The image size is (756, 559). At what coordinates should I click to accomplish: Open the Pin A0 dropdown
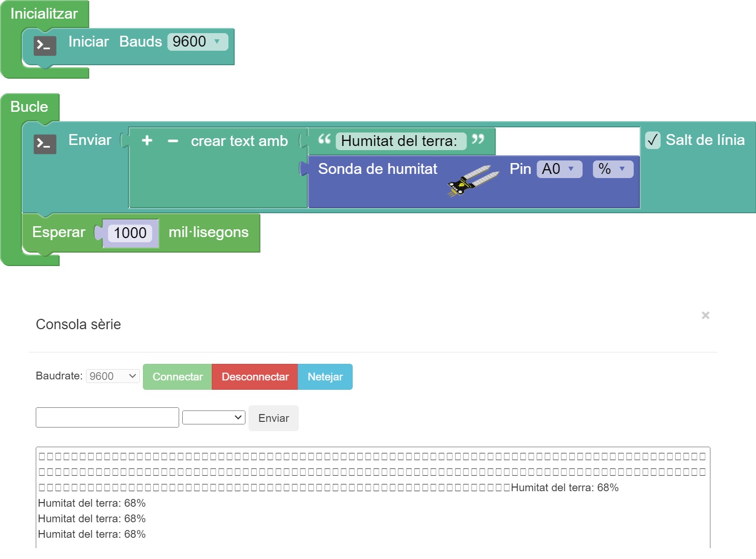click(559, 169)
